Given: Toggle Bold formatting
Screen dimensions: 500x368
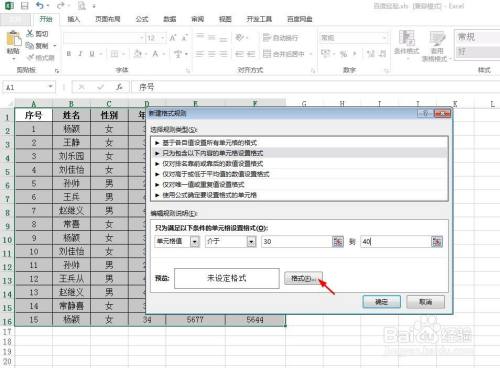Looking at the screenshot, I should (x=69, y=54).
